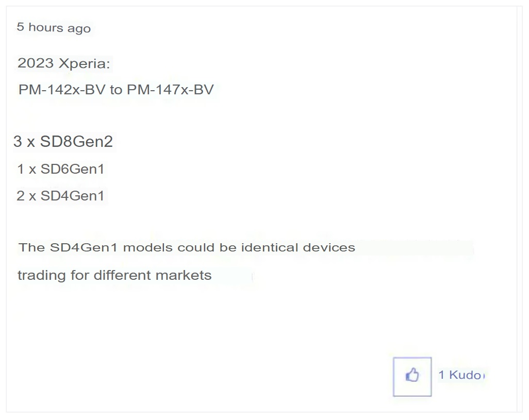
Task: Click the word devices in the post
Action: click(329, 247)
